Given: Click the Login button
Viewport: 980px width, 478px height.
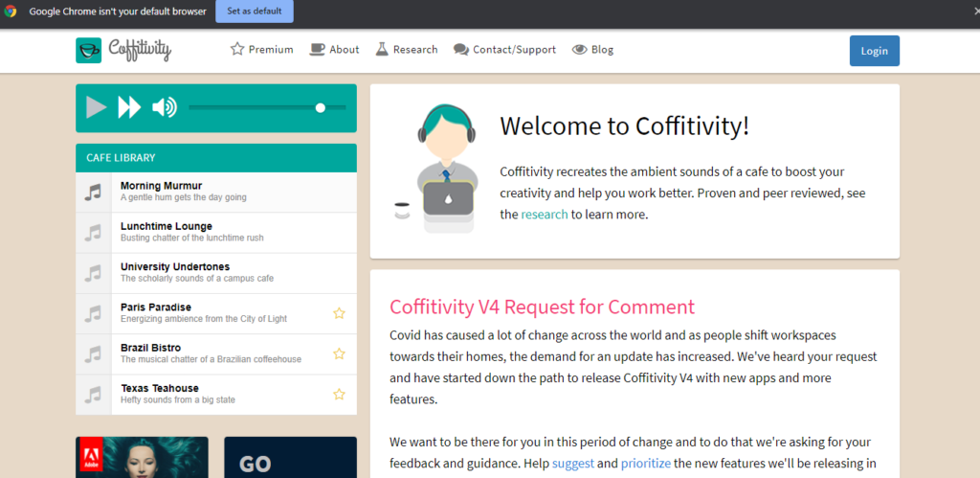Looking at the screenshot, I should 875,51.
